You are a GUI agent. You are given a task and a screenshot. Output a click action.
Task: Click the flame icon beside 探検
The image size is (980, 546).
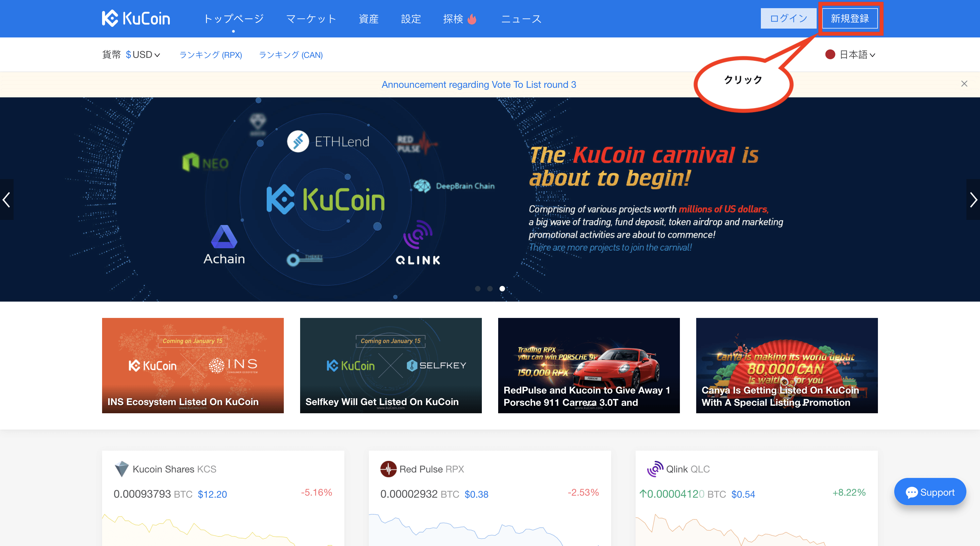[x=472, y=19]
